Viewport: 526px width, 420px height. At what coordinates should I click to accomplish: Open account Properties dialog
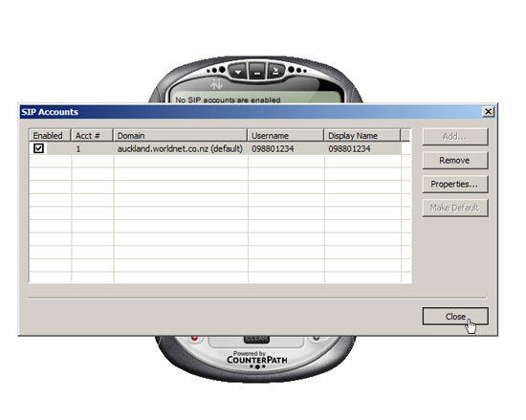click(455, 185)
